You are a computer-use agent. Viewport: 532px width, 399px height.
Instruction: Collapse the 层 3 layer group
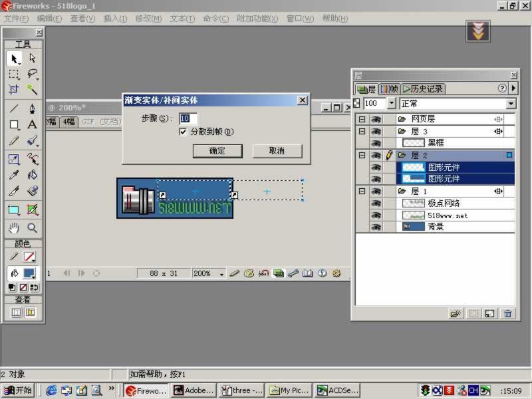pos(362,132)
